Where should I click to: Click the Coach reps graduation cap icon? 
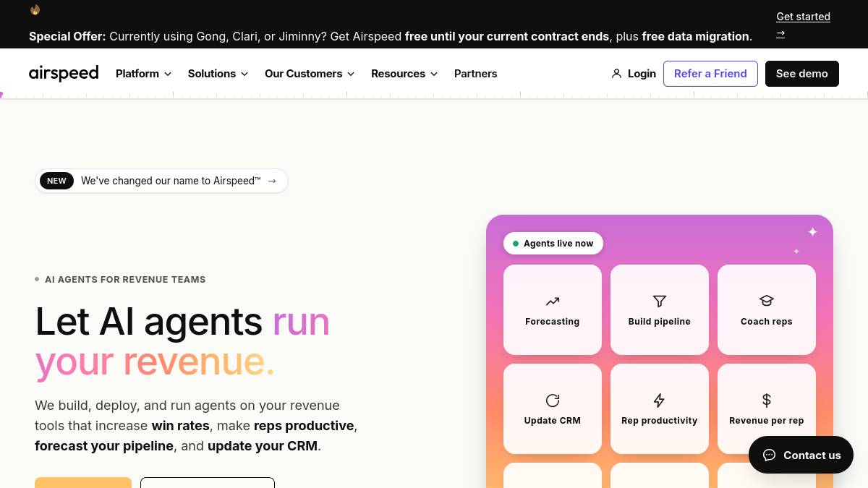tap(767, 301)
